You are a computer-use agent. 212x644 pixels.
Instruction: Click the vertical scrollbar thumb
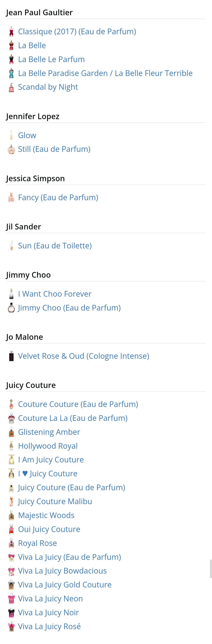[210, 569]
